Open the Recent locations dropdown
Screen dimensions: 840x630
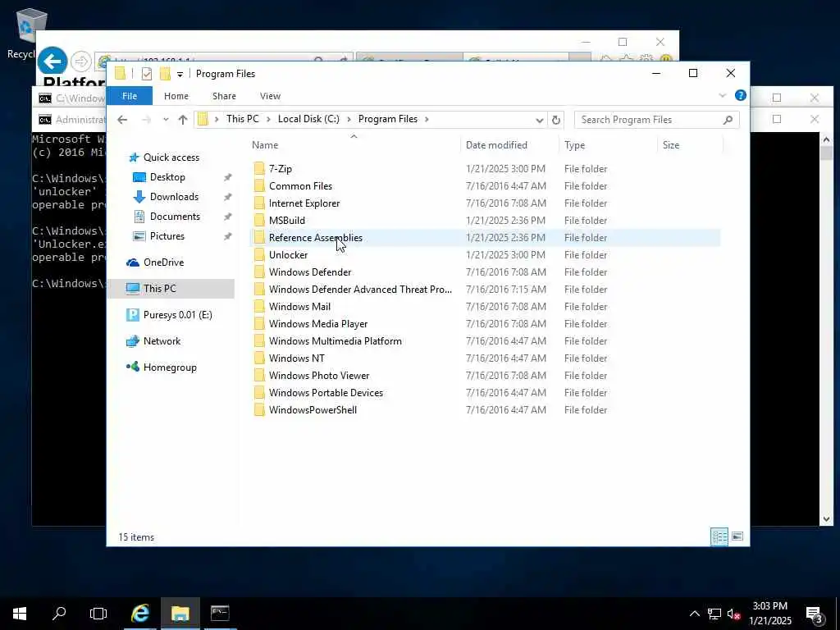166,120
